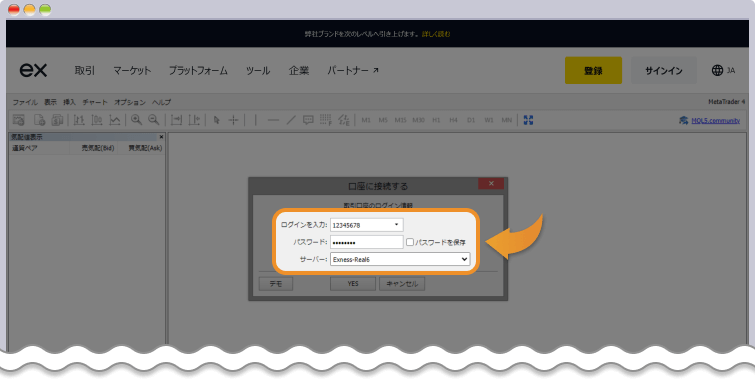Screen dimensions: 755x382
Task: Click the yellow 登録 button
Action: 593,70
